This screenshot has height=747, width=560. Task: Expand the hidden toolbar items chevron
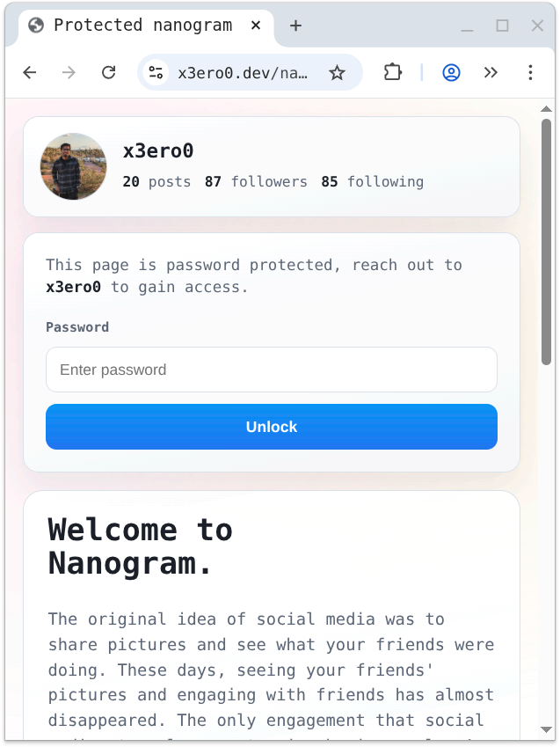tap(491, 73)
